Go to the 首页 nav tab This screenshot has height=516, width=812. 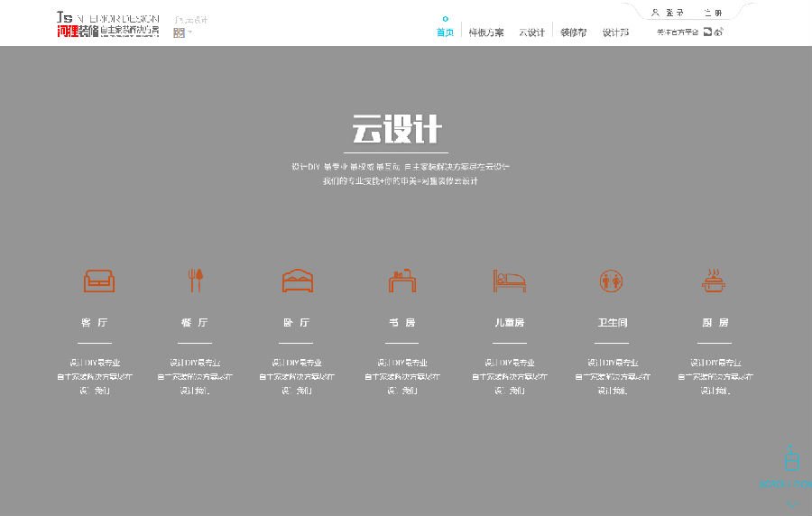click(x=445, y=32)
